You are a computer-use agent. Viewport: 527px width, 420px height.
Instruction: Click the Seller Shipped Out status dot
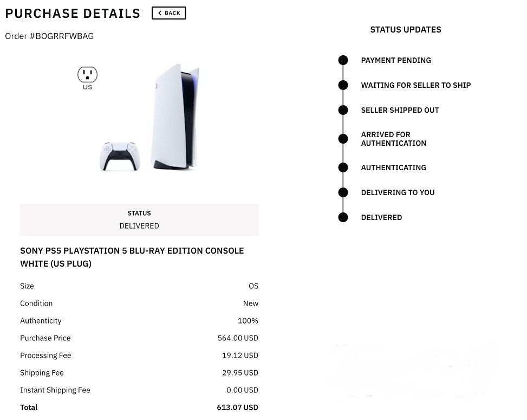click(x=343, y=110)
